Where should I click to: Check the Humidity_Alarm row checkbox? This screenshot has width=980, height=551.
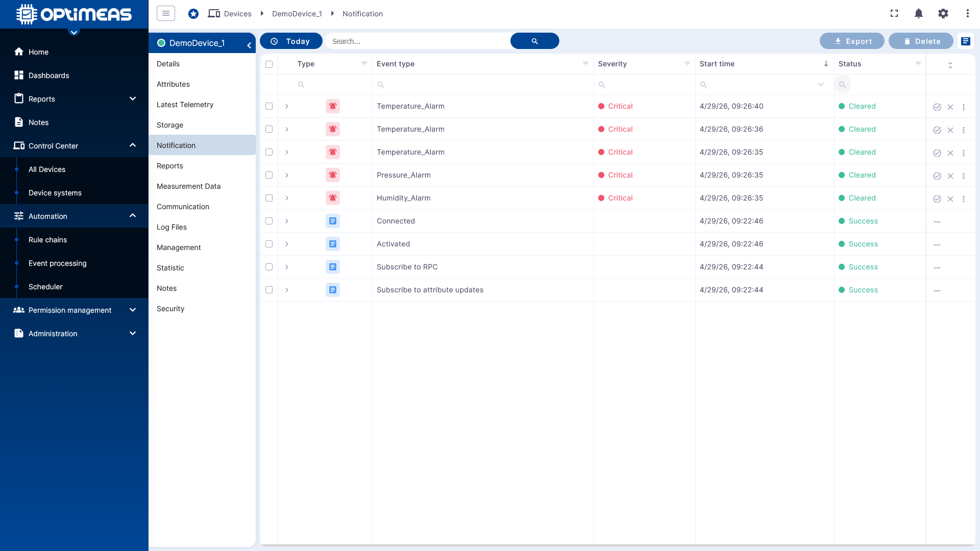269,198
